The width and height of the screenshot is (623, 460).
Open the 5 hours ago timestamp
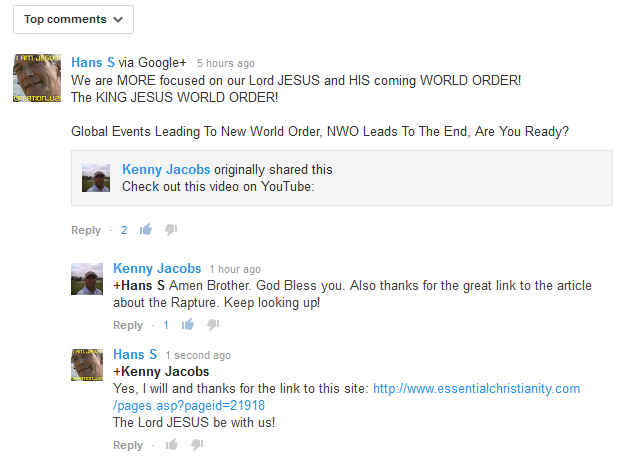point(226,63)
